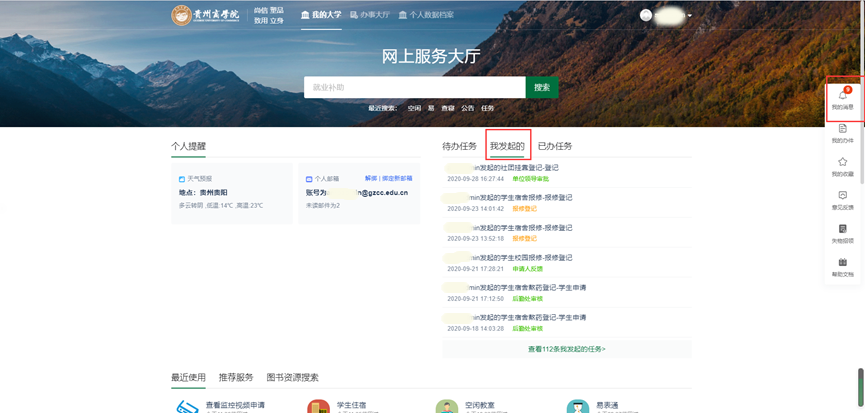The width and height of the screenshot is (865, 413).
Task: Switch to 我发起的 tab
Action: 507,146
